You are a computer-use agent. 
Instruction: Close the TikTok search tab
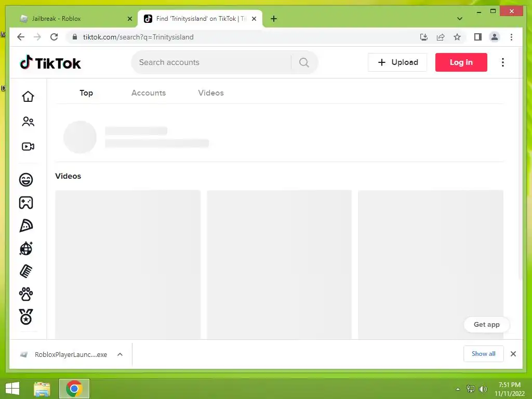click(x=254, y=19)
